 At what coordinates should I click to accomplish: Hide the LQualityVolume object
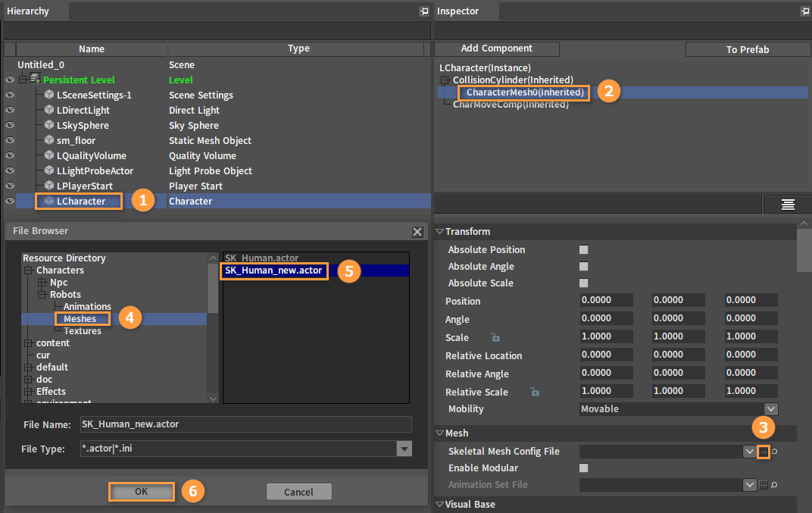(9, 155)
